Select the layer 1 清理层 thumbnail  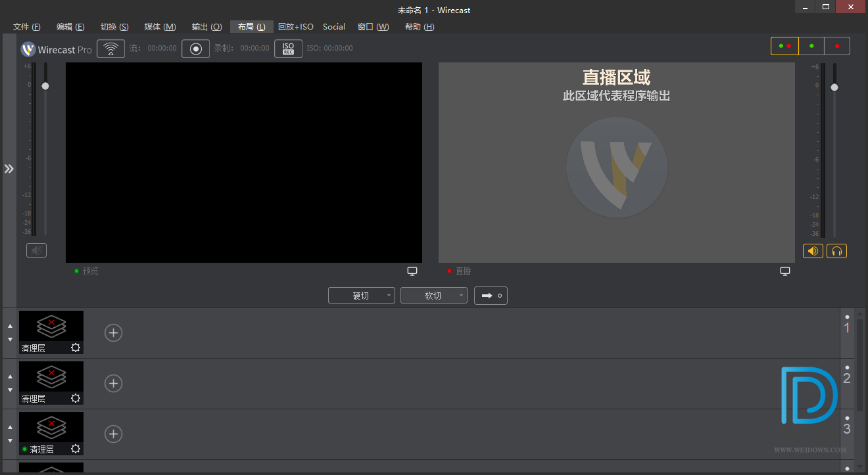(x=51, y=332)
